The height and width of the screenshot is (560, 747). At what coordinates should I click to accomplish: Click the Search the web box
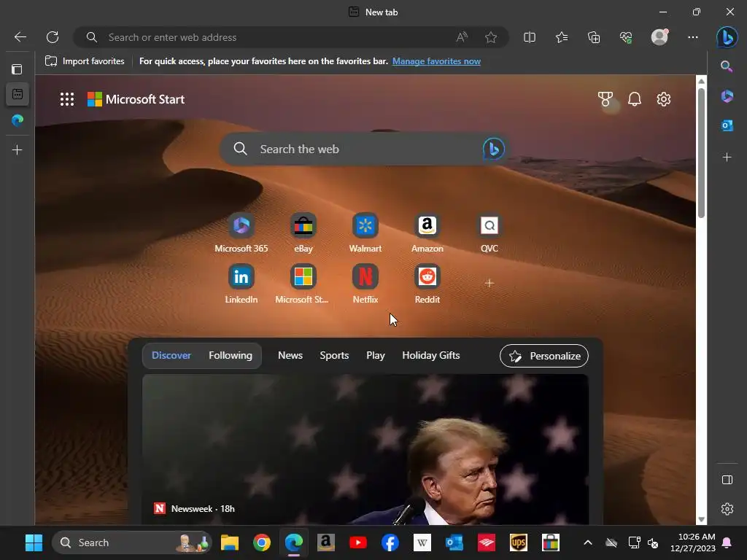click(x=364, y=149)
